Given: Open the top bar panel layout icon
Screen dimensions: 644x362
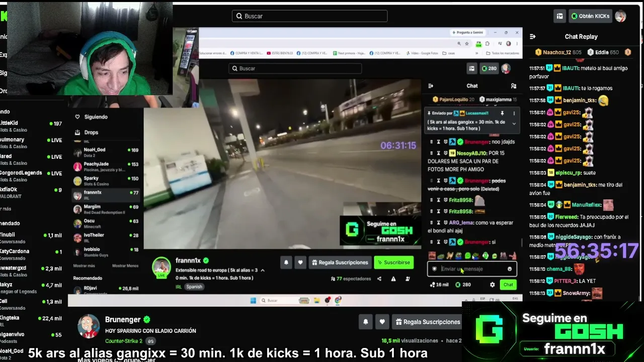Looking at the screenshot, I should pyautogui.click(x=559, y=16).
